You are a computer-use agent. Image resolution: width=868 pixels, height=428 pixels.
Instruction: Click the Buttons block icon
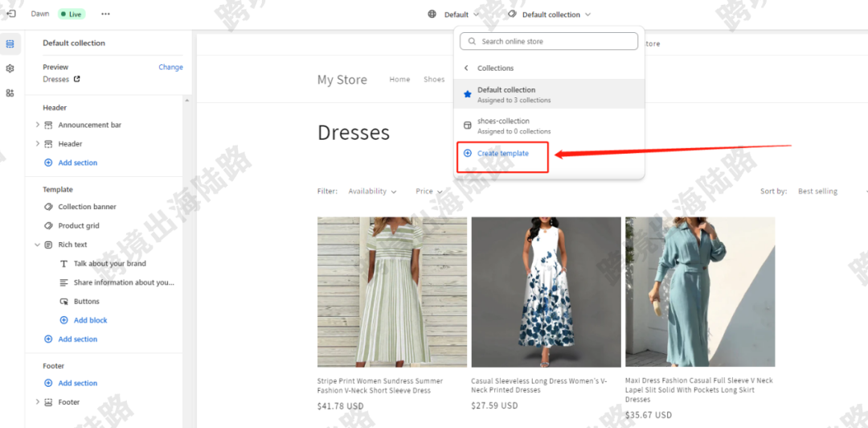tap(63, 302)
